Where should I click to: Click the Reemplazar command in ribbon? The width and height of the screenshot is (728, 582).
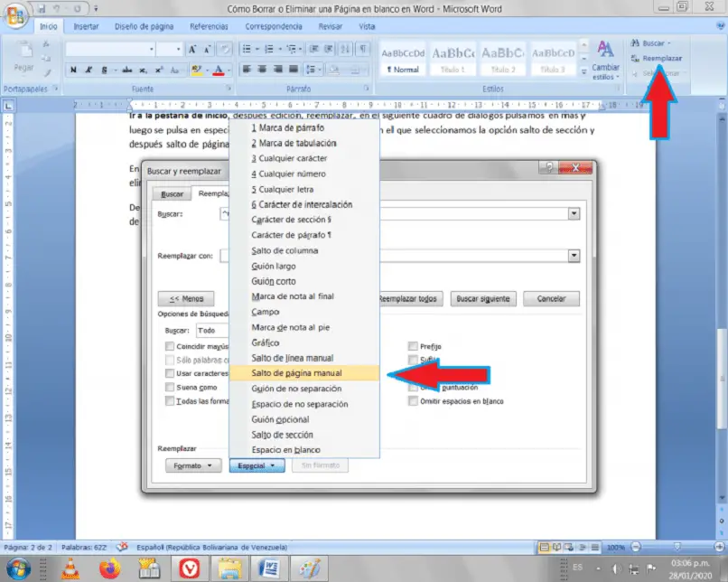point(657,59)
